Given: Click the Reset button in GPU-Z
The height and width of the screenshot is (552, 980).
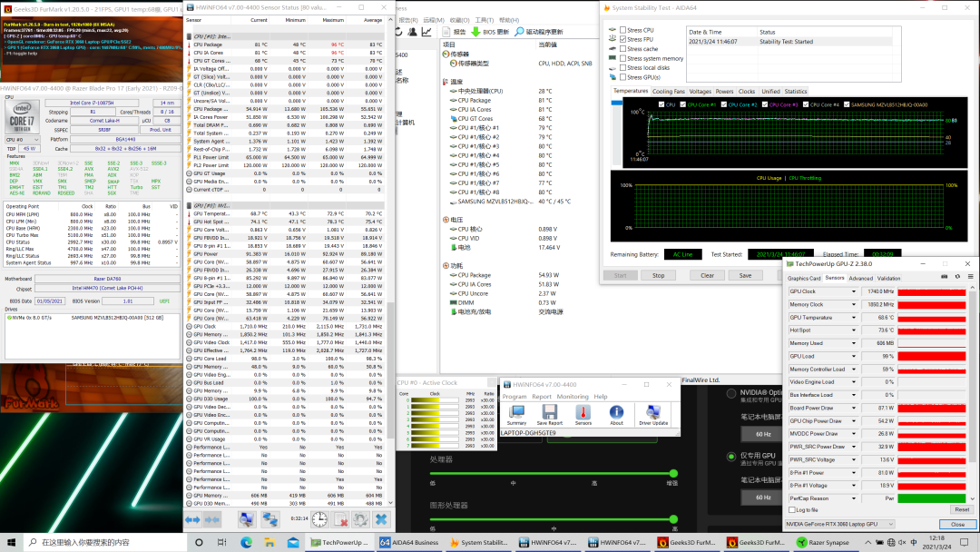Looking at the screenshot, I should coord(960,510).
